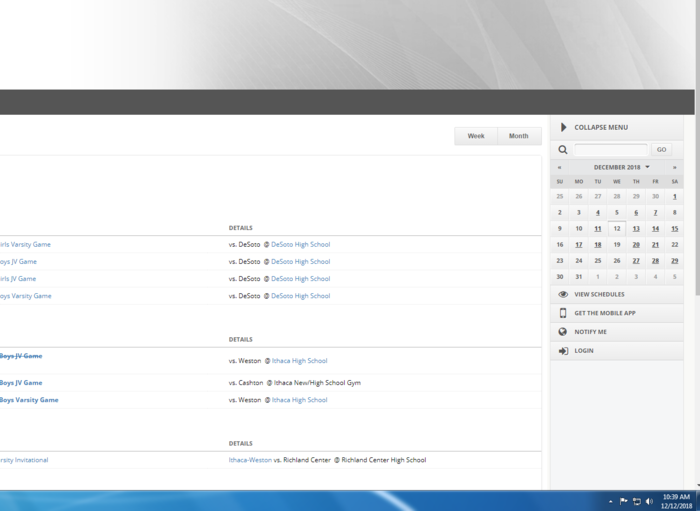700x511 pixels.
Task: Open the taskbar network icon
Action: (x=637, y=502)
